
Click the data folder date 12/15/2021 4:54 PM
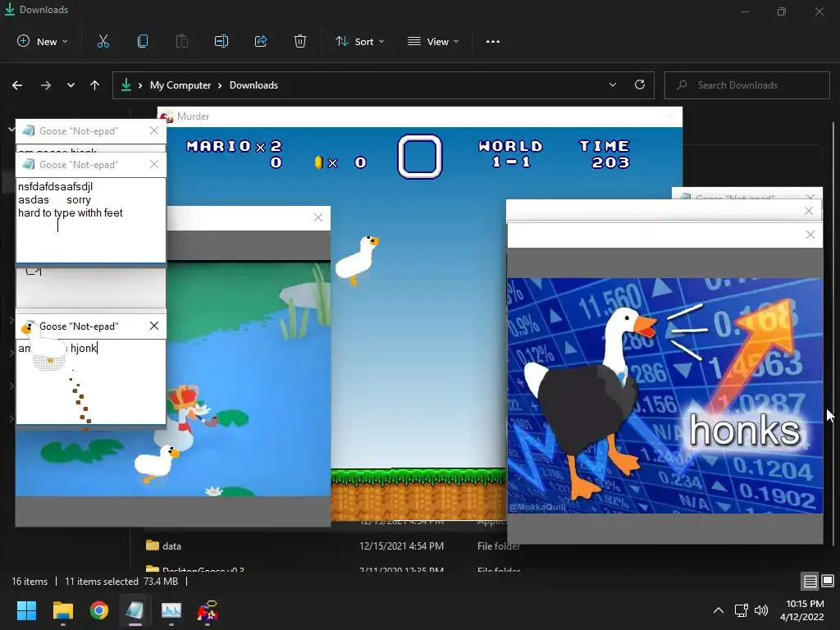(401, 546)
